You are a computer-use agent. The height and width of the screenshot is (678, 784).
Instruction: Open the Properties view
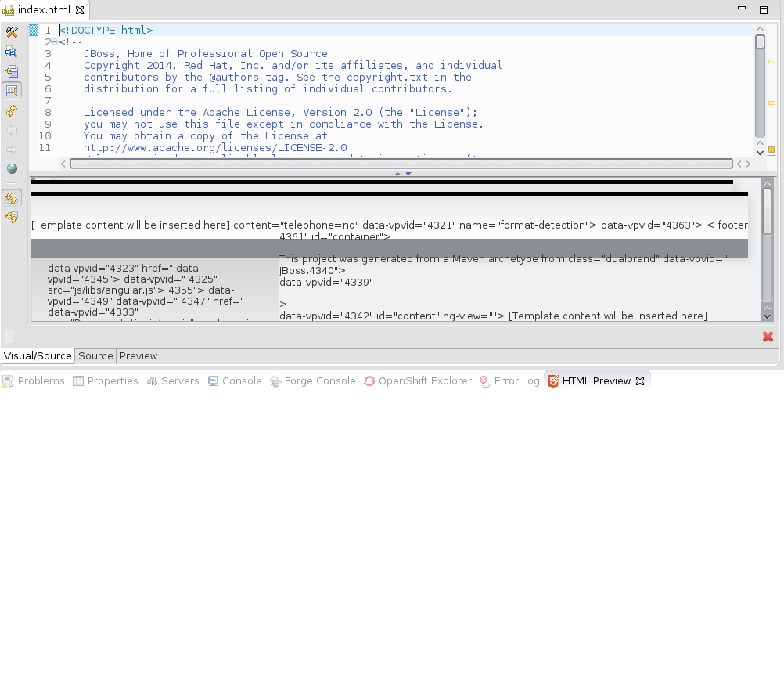(106, 380)
